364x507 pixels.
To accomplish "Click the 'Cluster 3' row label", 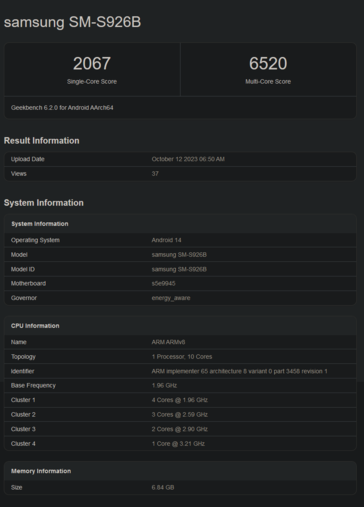I will click(x=23, y=429).
